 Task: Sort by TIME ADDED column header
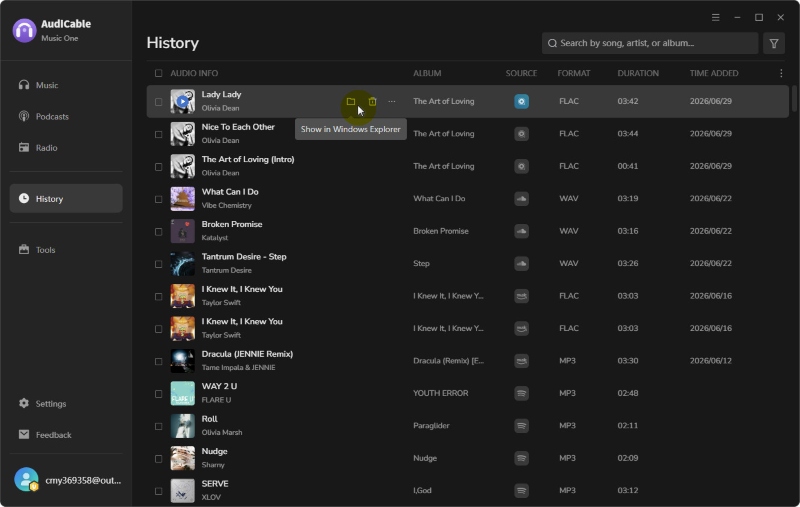[x=714, y=73]
